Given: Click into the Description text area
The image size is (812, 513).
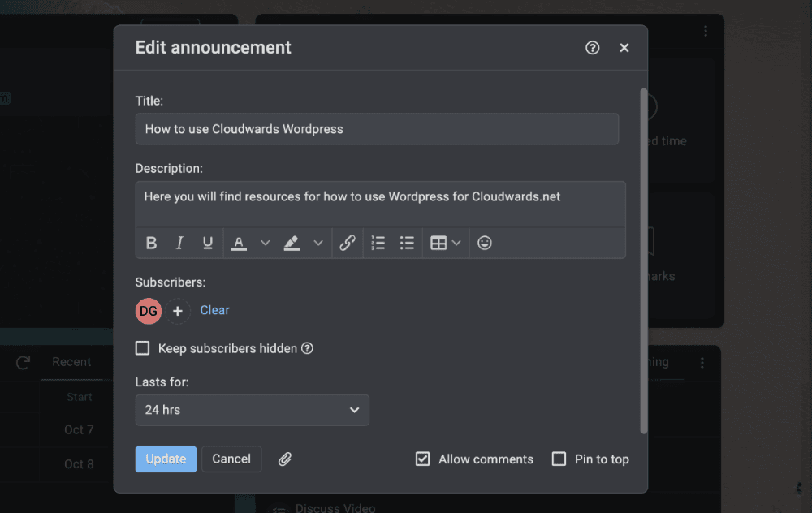Looking at the screenshot, I should click(x=381, y=204).
